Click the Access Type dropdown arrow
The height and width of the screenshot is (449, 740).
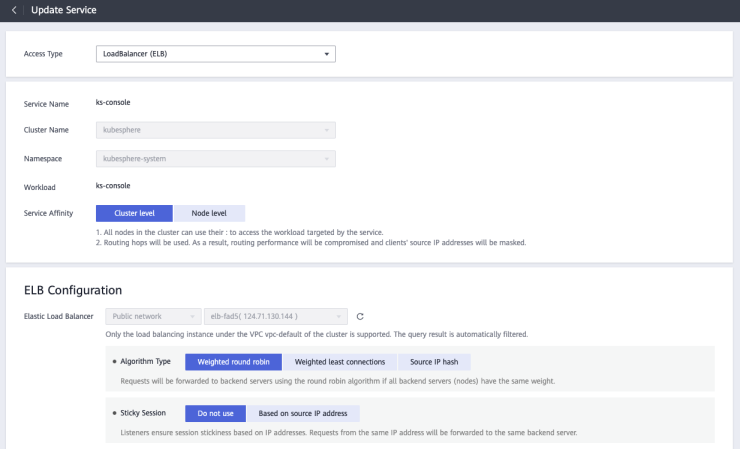pos(326,53)
